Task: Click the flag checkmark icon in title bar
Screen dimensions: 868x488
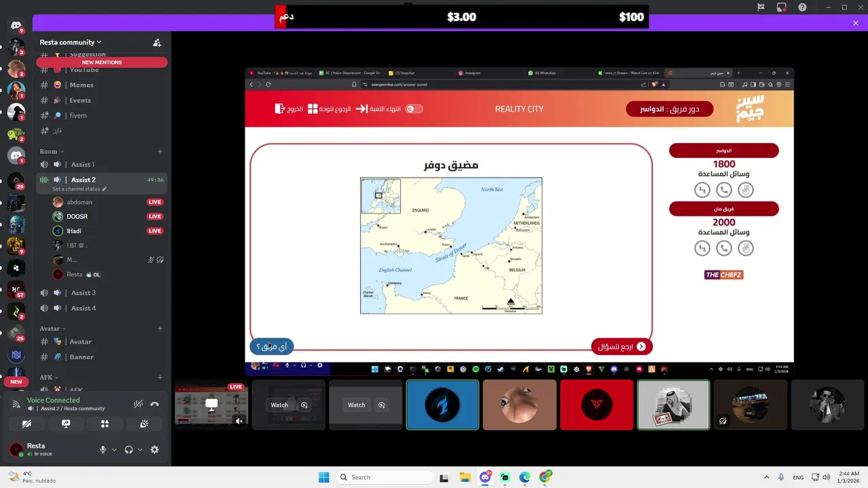Action: click(761, 7)
